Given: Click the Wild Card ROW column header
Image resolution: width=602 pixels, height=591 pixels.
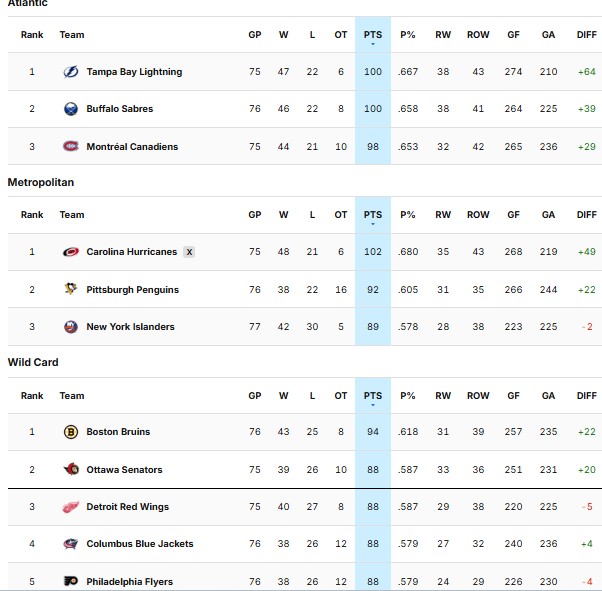Looking at the screenshot, I should 478,396.
